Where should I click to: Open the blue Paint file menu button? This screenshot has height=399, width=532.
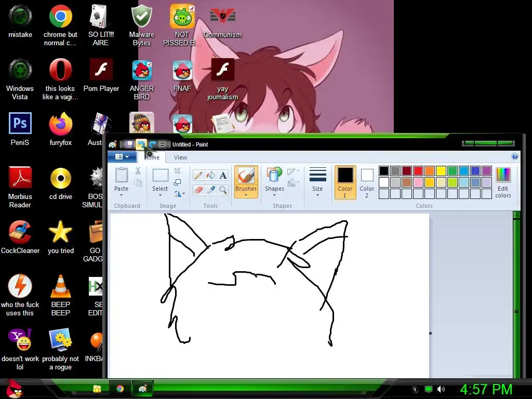click(x=122, y=157)
